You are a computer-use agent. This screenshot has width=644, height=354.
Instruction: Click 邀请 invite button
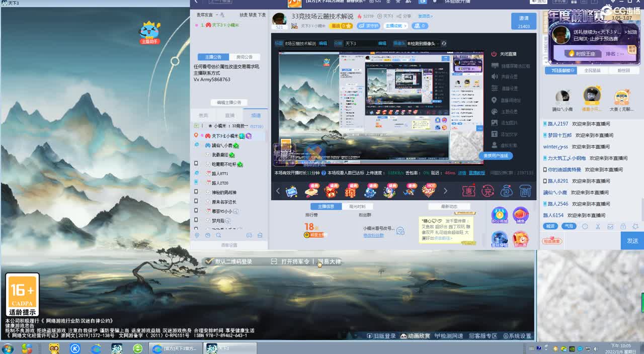tap(524, 21)
